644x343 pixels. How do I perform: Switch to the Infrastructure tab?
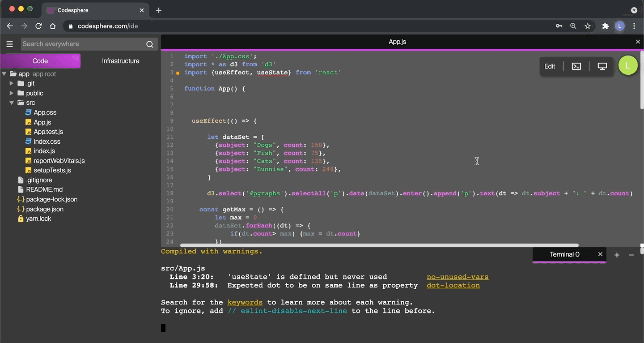pos(120,60)
